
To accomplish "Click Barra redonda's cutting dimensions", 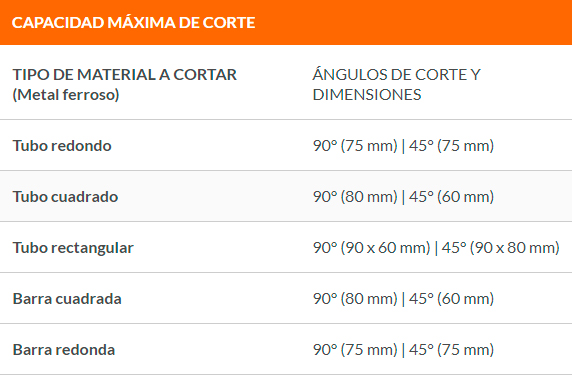I will point(403,350).
